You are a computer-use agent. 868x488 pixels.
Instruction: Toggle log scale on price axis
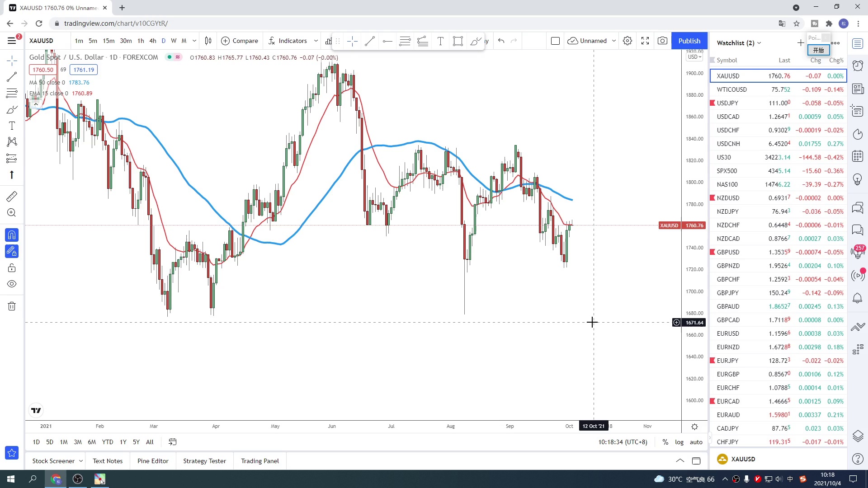(x=679, y=442)
